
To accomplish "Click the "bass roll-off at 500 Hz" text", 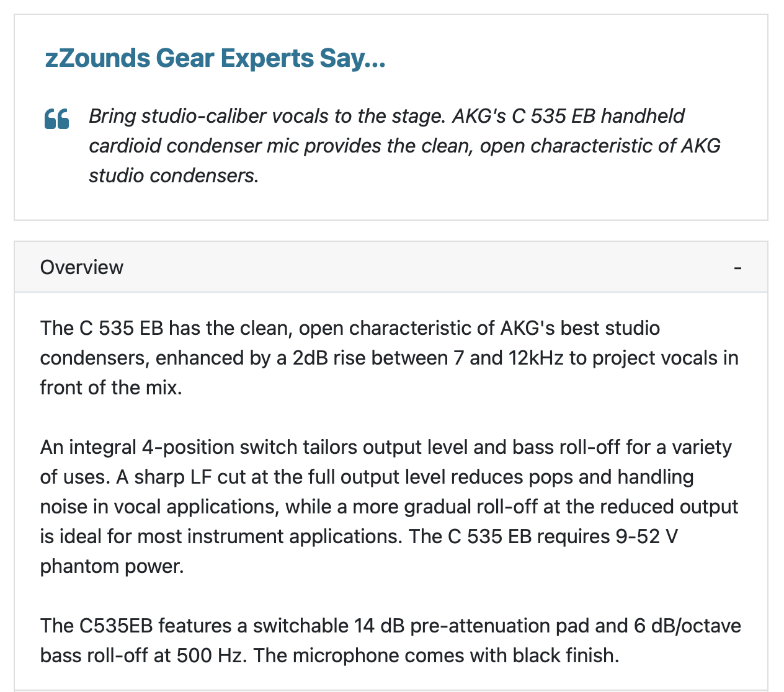I will point(143,655).
